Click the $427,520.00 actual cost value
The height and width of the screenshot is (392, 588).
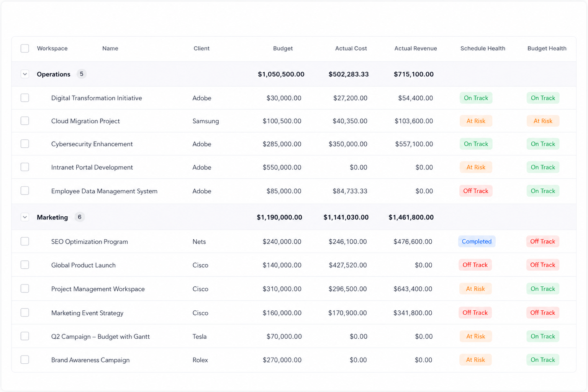click(x=347, y=265)
